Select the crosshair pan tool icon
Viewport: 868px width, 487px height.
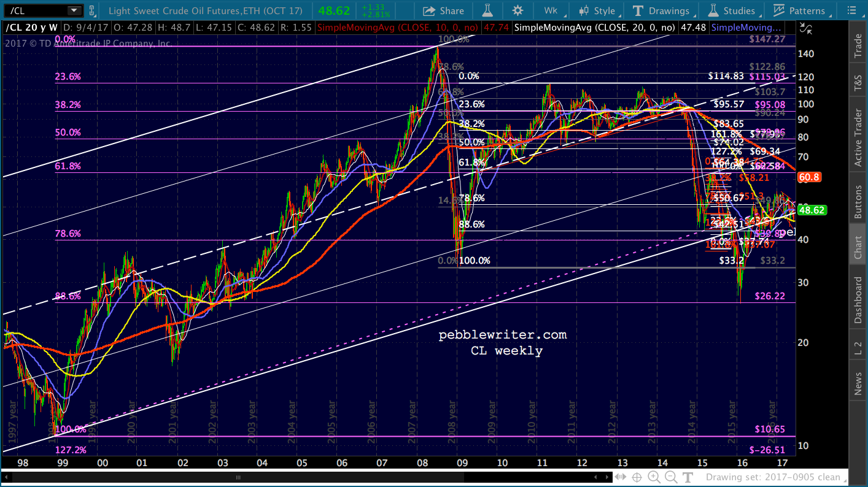click(x=637, y=477)
